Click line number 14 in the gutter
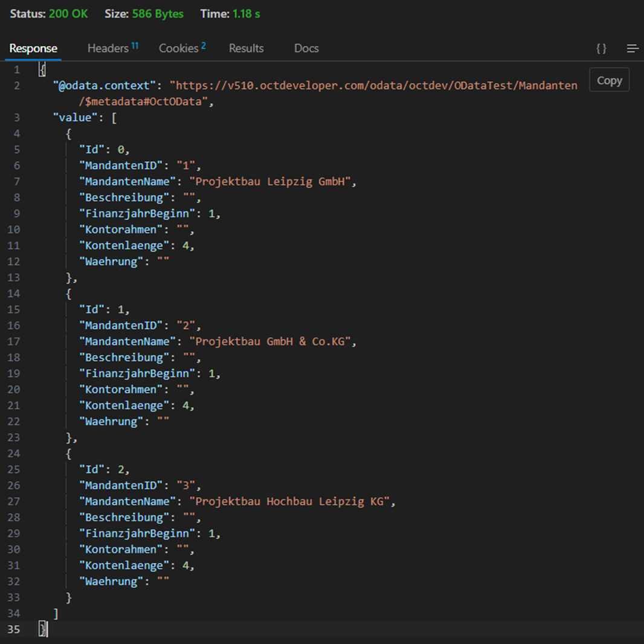The height and width of the screenshot is (644, 644). (13, 294)
